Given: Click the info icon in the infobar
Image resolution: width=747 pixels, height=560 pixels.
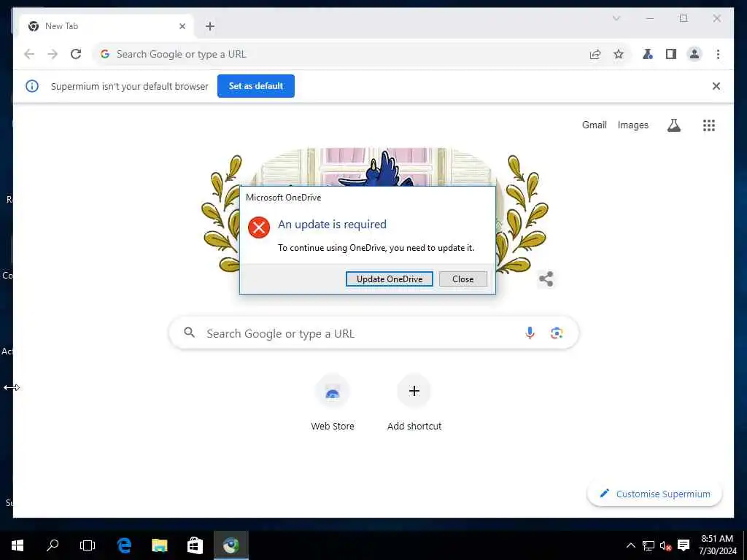Looking at the screenshot, I should pyautogui.click(x=32, y=86).
